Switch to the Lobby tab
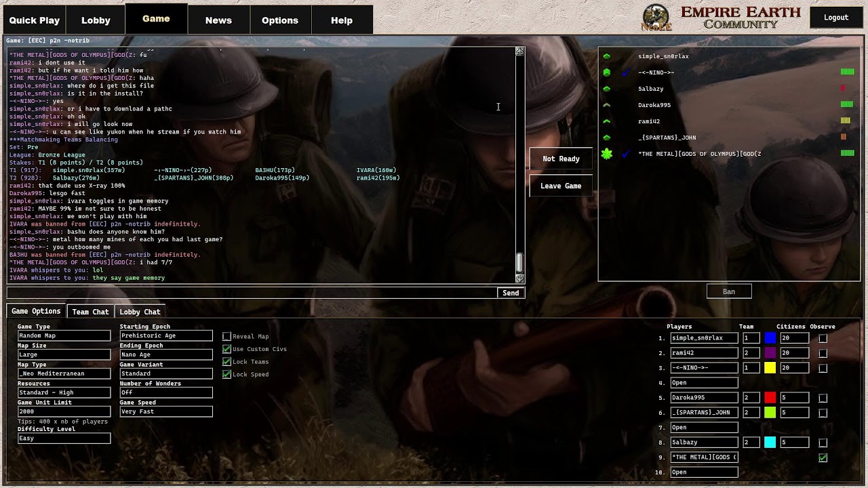 (96, 20)
